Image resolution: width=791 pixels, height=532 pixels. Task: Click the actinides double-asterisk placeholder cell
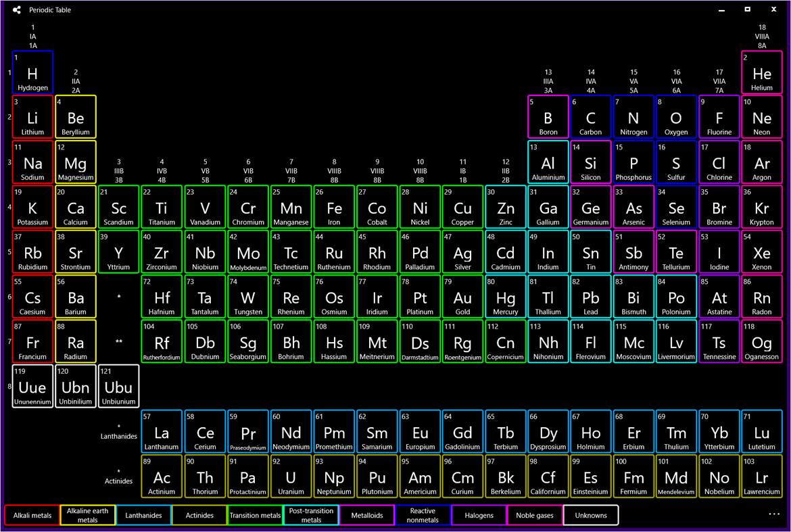pos(118,341)
